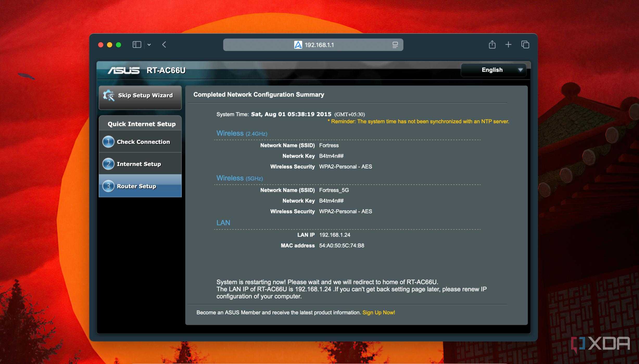The height and width of the screenshot is (364, 639).
Task: Open the Reader view icon in address bar
Action: (395, 45)
